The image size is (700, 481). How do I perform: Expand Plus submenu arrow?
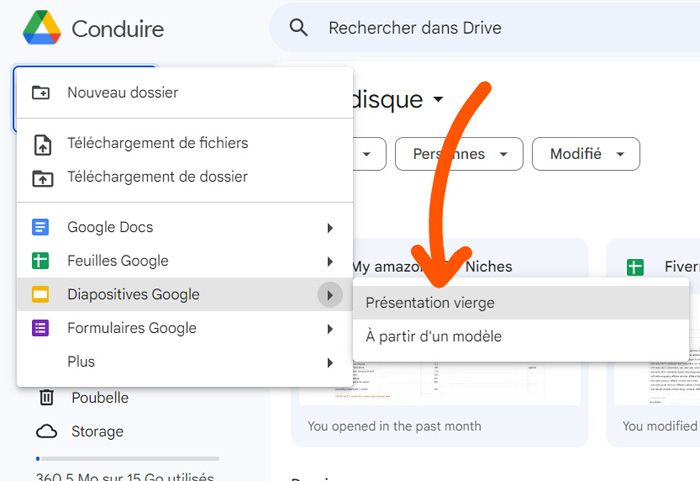coord(330,363)
